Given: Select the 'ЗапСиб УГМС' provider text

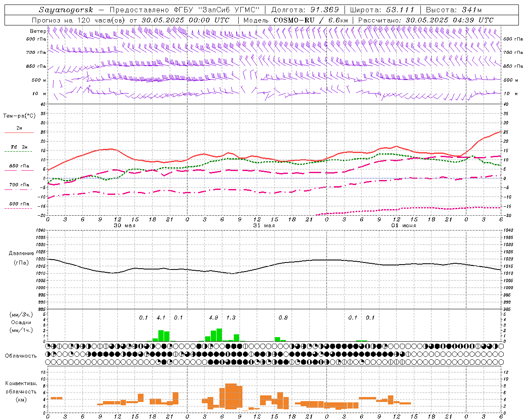Looking at the screenshot, I should pos(229,10).
